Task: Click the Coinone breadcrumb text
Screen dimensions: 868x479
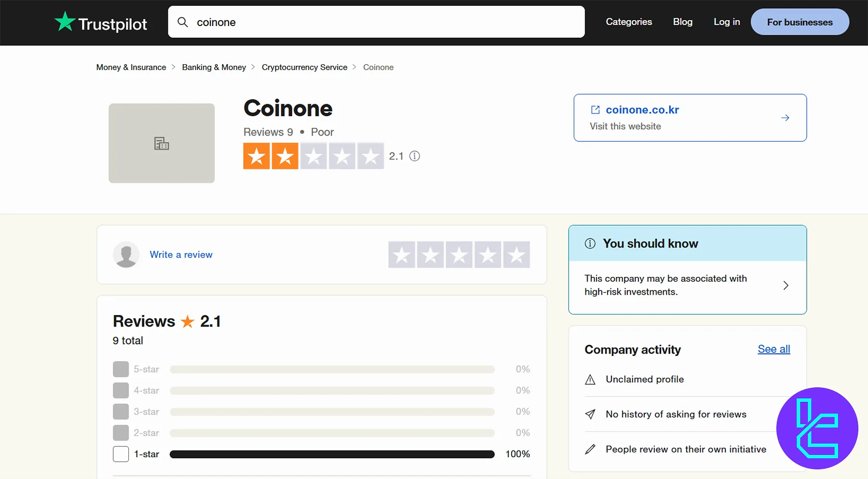Action: point(378,67)
